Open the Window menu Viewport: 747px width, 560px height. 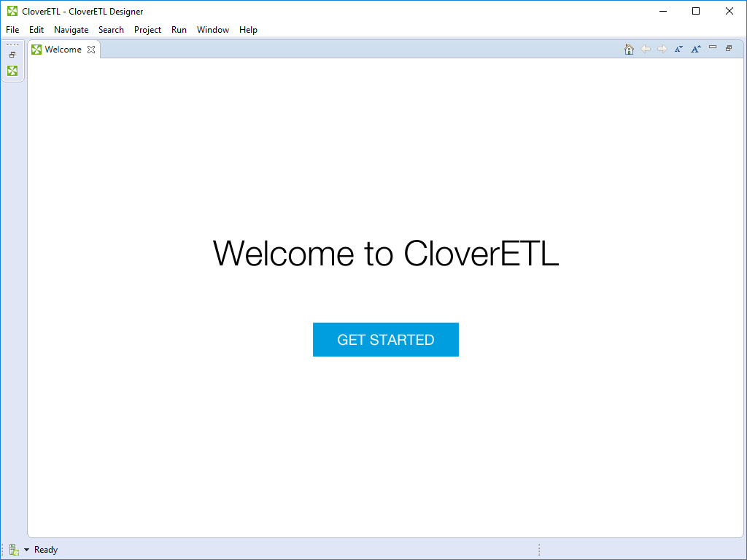tap(213, 29)
